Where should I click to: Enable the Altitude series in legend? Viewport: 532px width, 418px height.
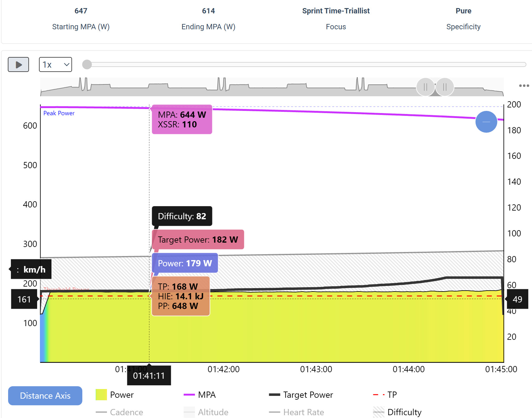pos(206,412)
